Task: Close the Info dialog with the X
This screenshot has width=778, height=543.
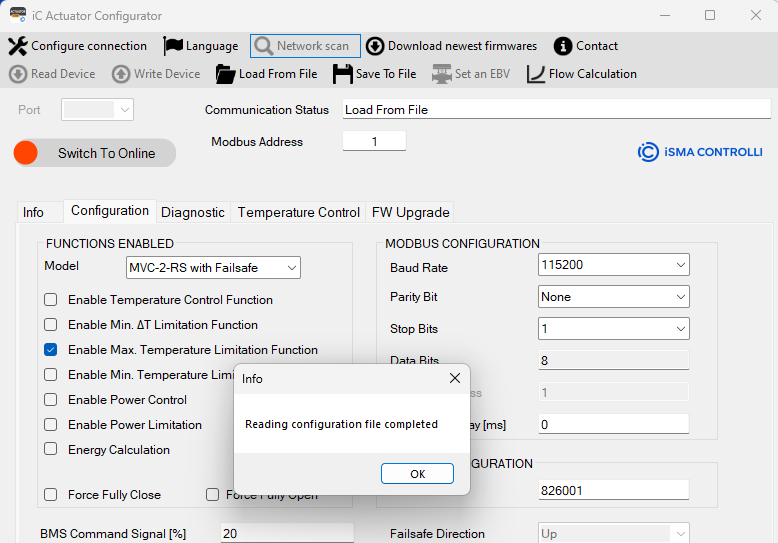Action: 454,378
